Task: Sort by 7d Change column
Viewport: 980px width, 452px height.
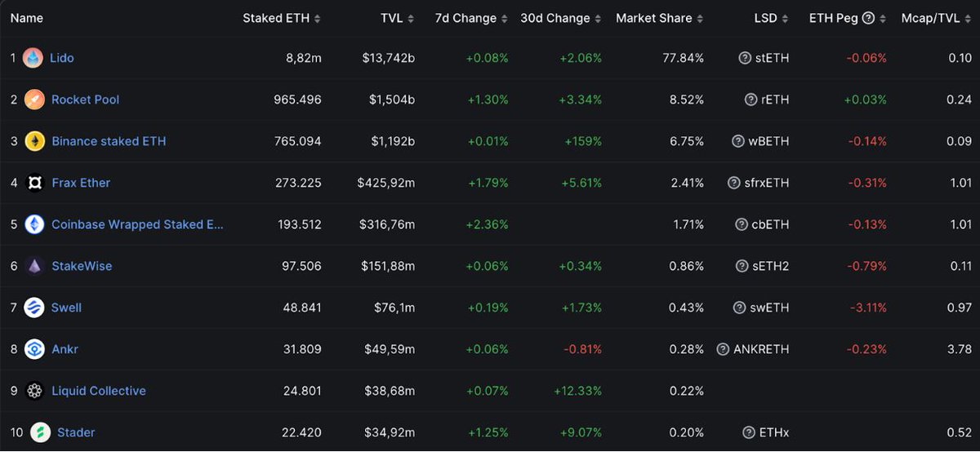Action: click(471, 18)
